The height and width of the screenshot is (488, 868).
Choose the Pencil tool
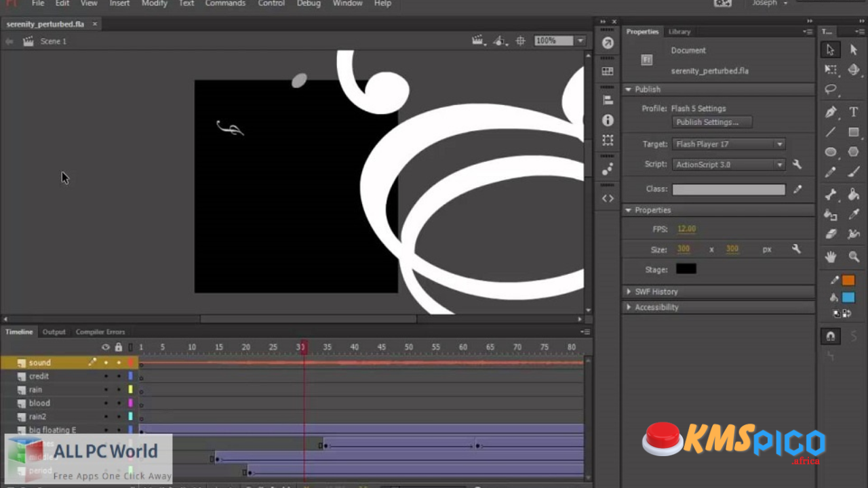[x=831, y=173]
